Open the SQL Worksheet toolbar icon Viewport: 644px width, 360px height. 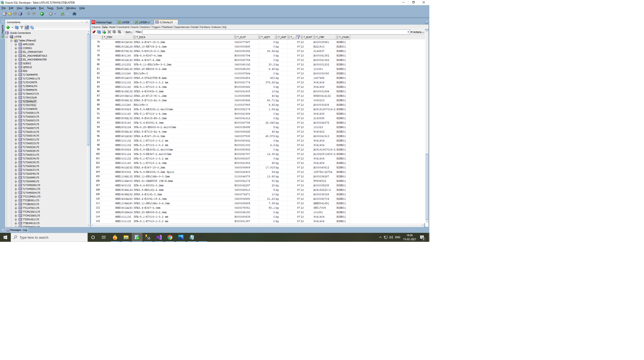[63, 14]
